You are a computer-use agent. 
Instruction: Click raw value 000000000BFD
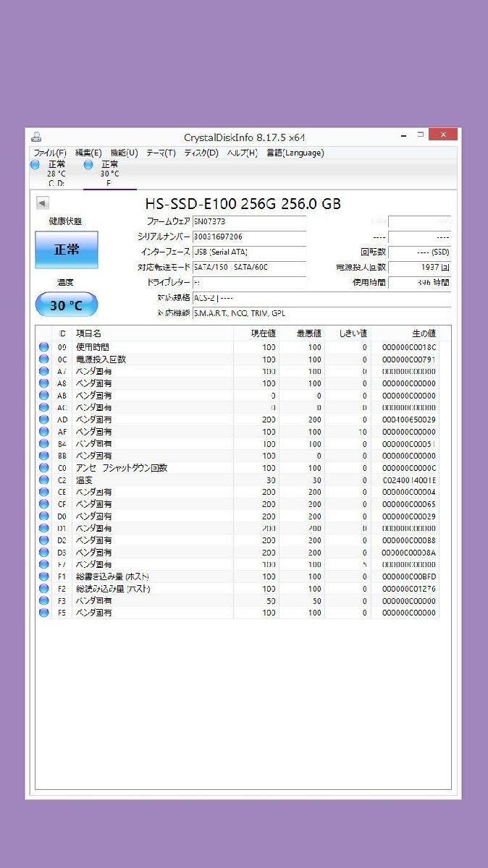click(x=409, y=576)
